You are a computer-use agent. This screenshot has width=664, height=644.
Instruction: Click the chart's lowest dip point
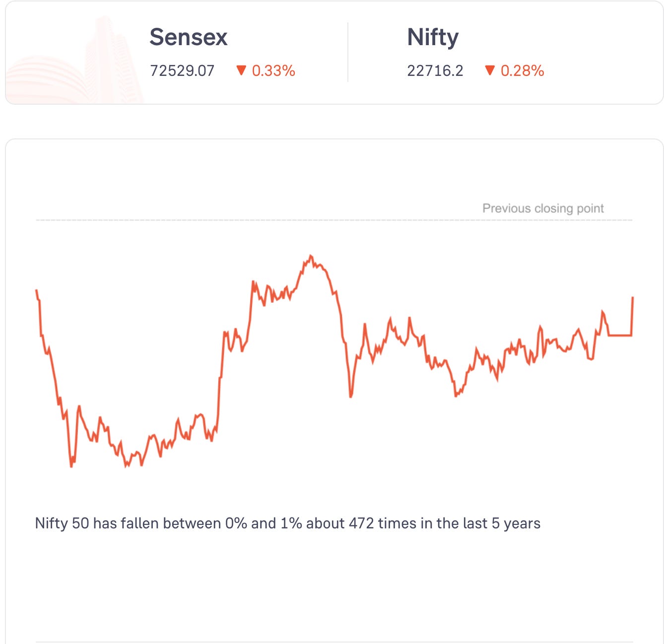[x=71, y=466]
